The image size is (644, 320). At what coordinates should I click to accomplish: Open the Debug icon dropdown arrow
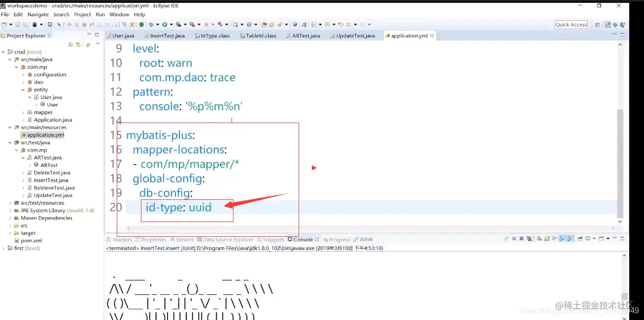pos(157,24)
